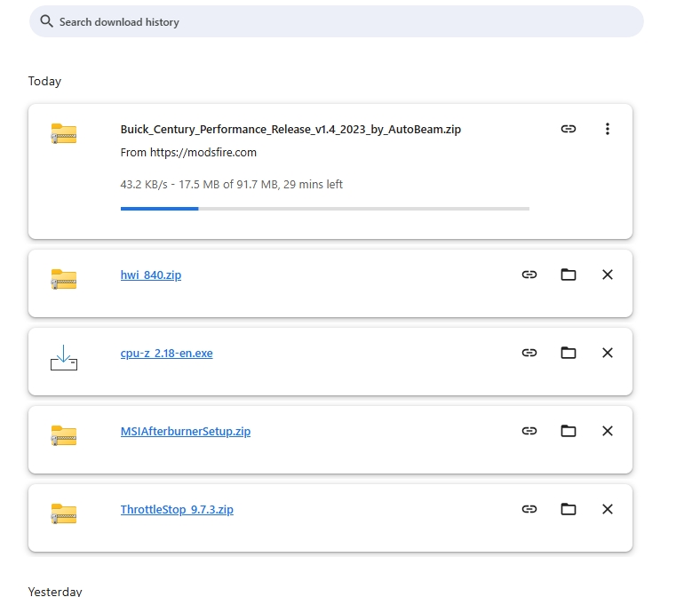Copy download link for MSIAfterburnerSetup.zip
The height and width of the screenshot is (597, 700).
tap(529, 431)
